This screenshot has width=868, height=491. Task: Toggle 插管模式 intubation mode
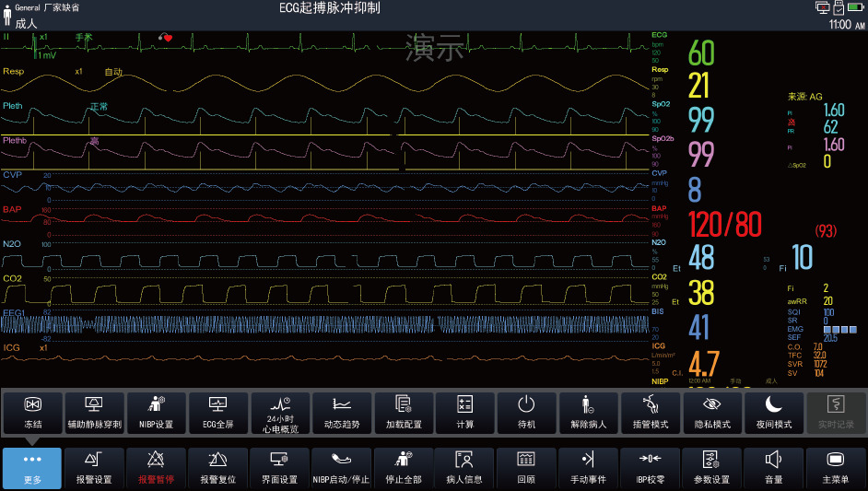coord(651,413)
